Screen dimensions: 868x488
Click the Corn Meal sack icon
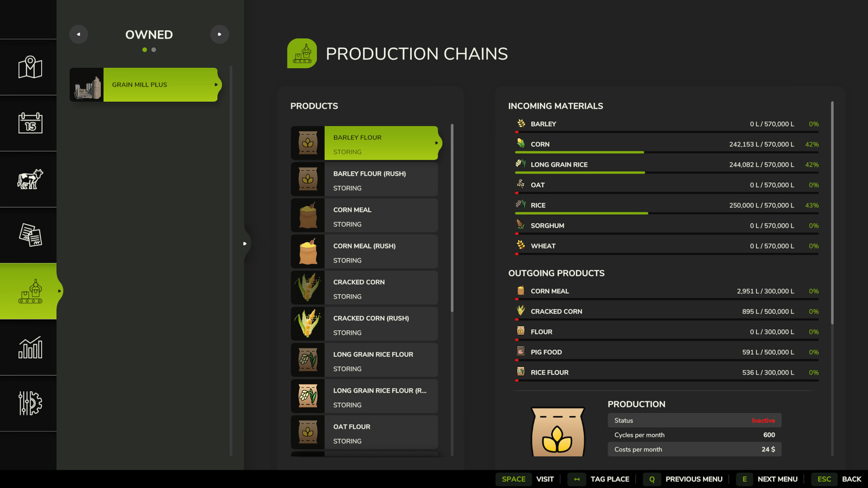click(x=308, y=215)
